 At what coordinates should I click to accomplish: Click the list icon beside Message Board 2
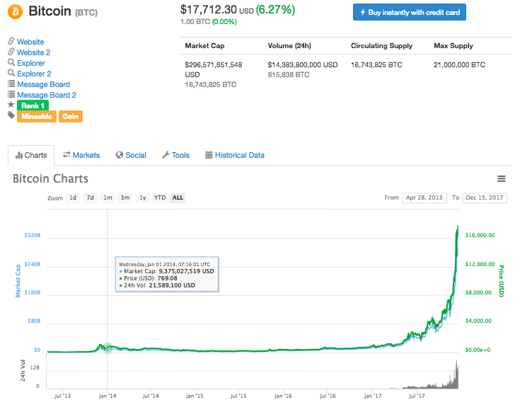(x=11, y=94)
